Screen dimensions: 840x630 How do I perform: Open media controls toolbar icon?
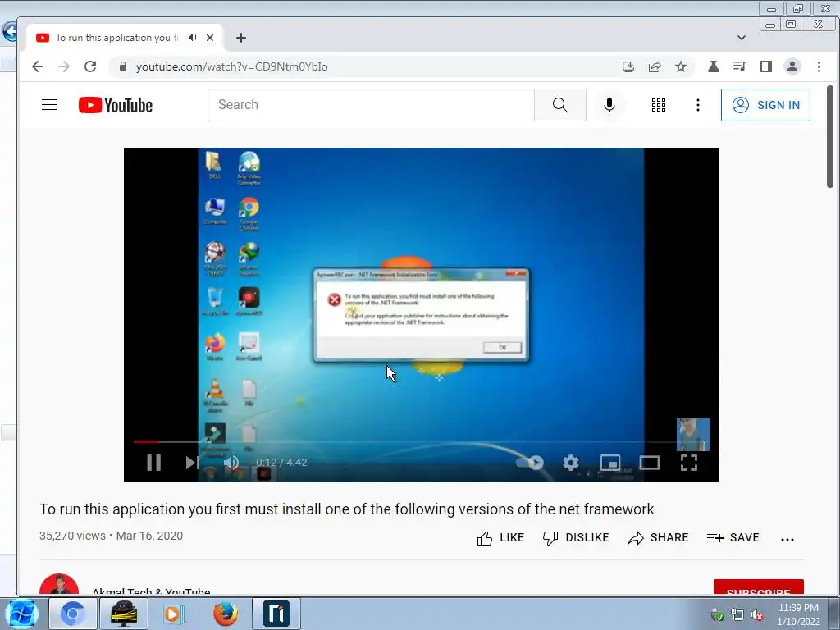(739, 66)
